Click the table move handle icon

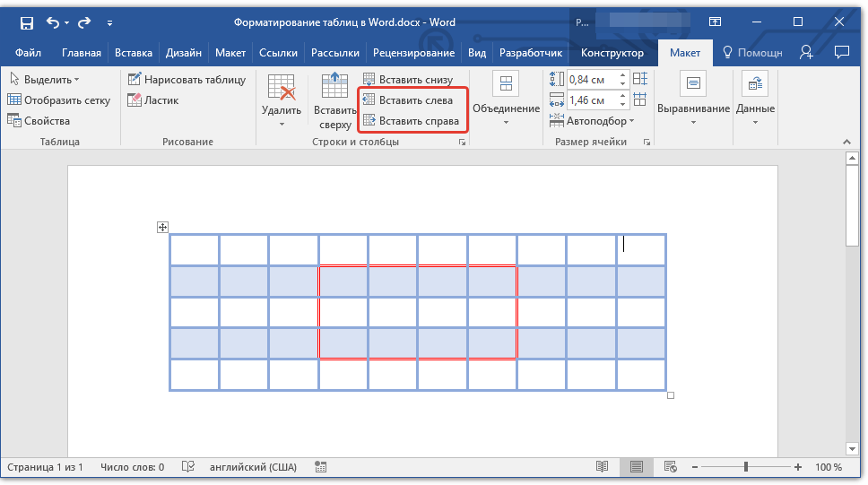point(162,228)
